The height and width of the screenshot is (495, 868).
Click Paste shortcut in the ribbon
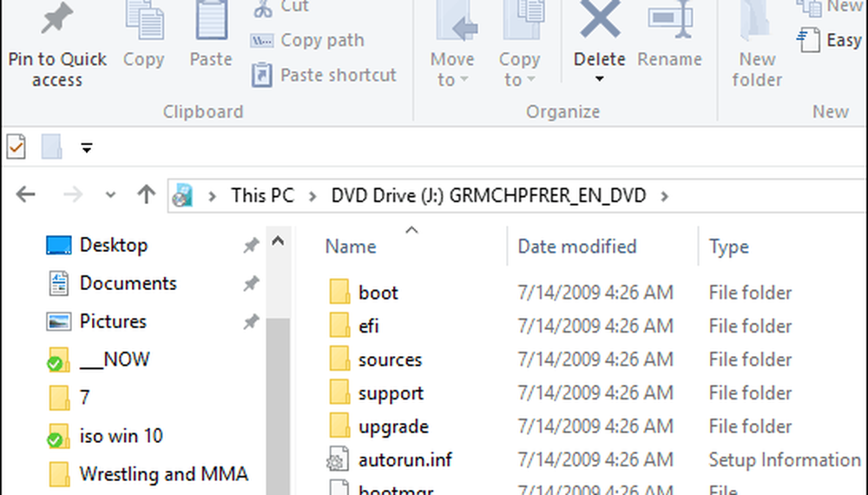[x=325, y=76]
